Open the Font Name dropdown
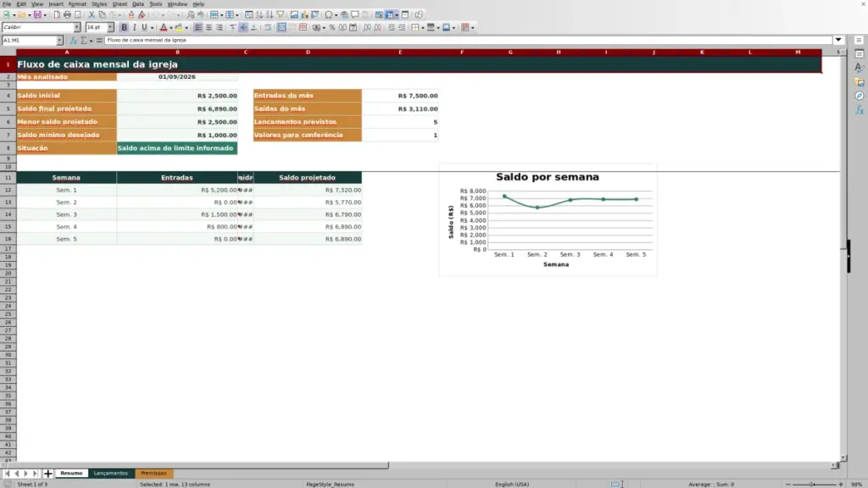Image resolution: width=868 pixels, height=488 pixels. [77, 28]
